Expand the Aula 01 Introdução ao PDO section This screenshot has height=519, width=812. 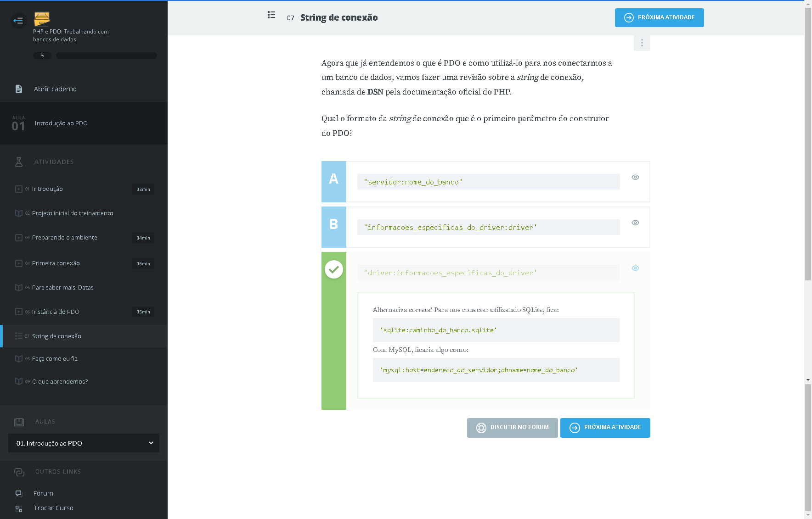[x=84, y=123]
